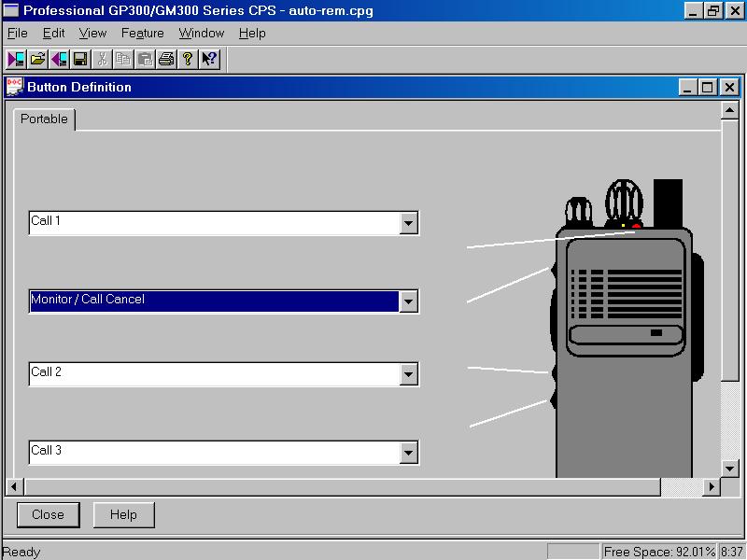This screenshot has height=560, width=747.
Task: Maximize the Button Definition window
Action: [708, 87]
